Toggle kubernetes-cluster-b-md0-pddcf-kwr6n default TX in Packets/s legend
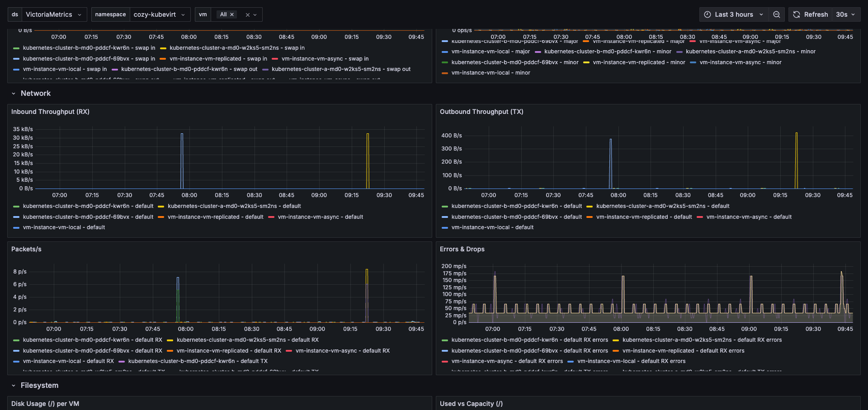The height and width of the screenshot is (410, 868). 198,361
